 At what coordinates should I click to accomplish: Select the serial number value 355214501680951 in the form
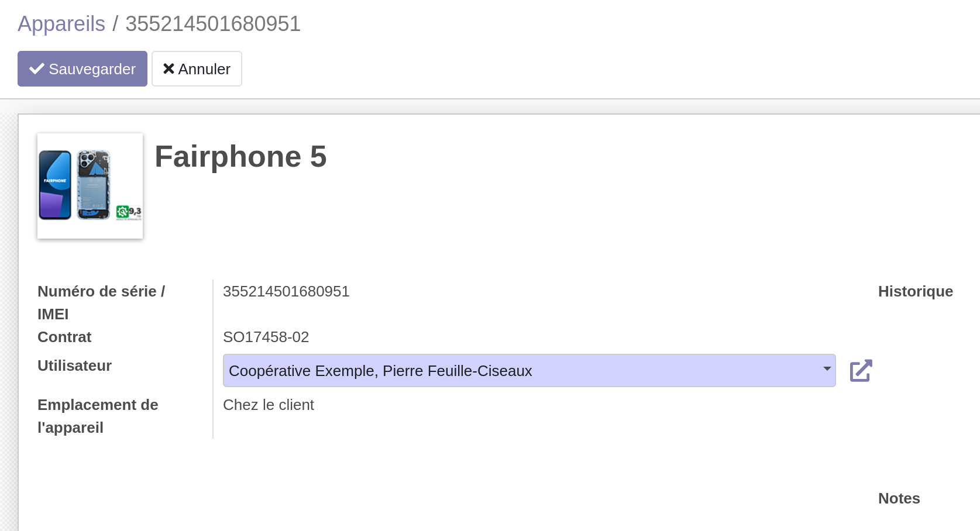click(286, 291)
